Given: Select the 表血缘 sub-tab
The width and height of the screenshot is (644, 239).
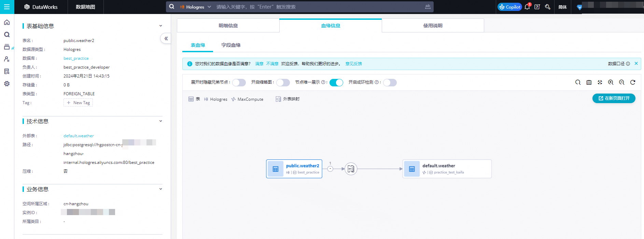Looking at the screenshot, I should pos(198,45).
